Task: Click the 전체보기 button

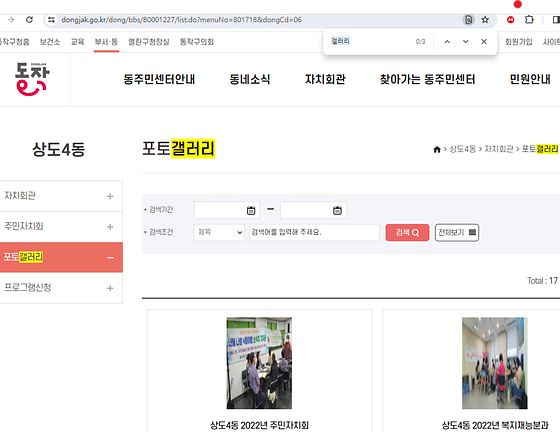Action: [x=457, y=232]
